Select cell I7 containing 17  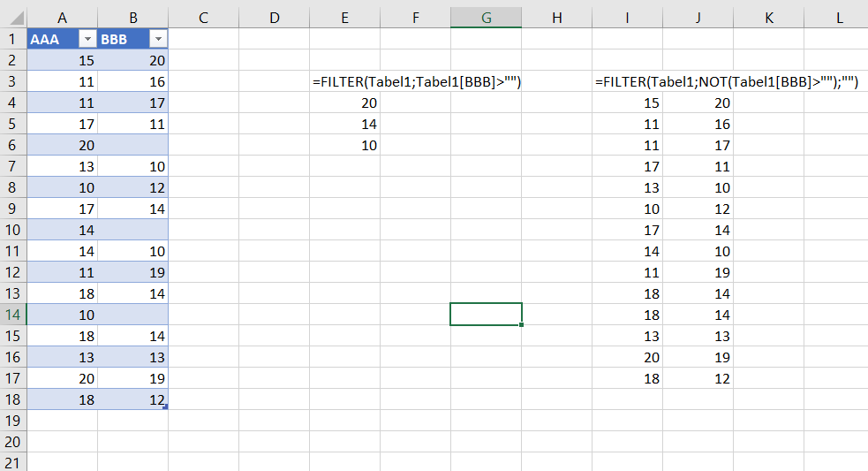coord(627,166)
